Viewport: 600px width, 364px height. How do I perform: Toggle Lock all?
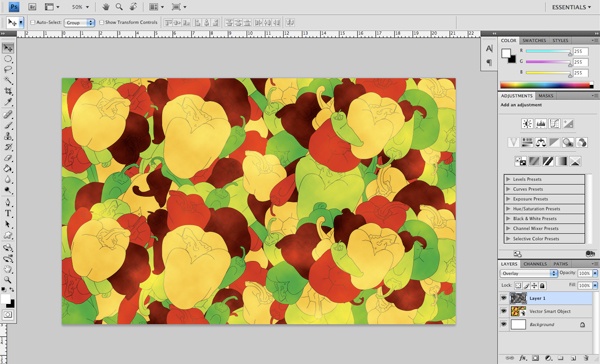(x=542, y=286)
